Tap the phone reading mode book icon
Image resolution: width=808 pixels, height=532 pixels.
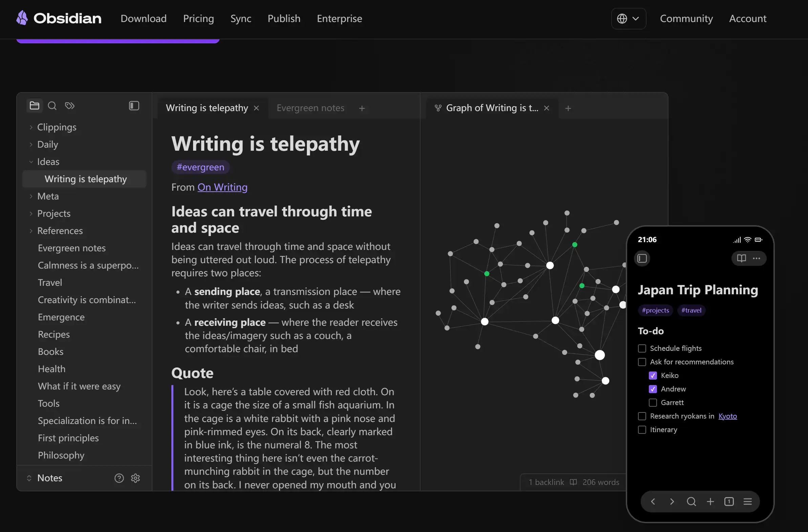pos(742,258)
